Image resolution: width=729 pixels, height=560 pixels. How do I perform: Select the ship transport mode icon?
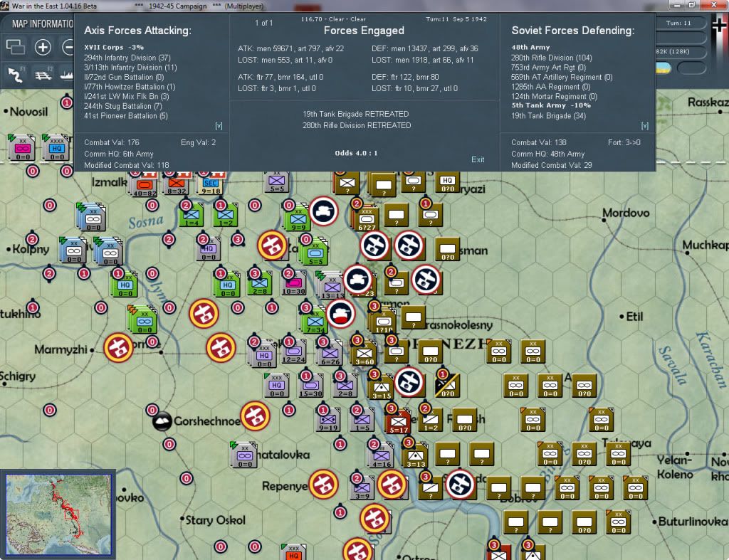67,74
